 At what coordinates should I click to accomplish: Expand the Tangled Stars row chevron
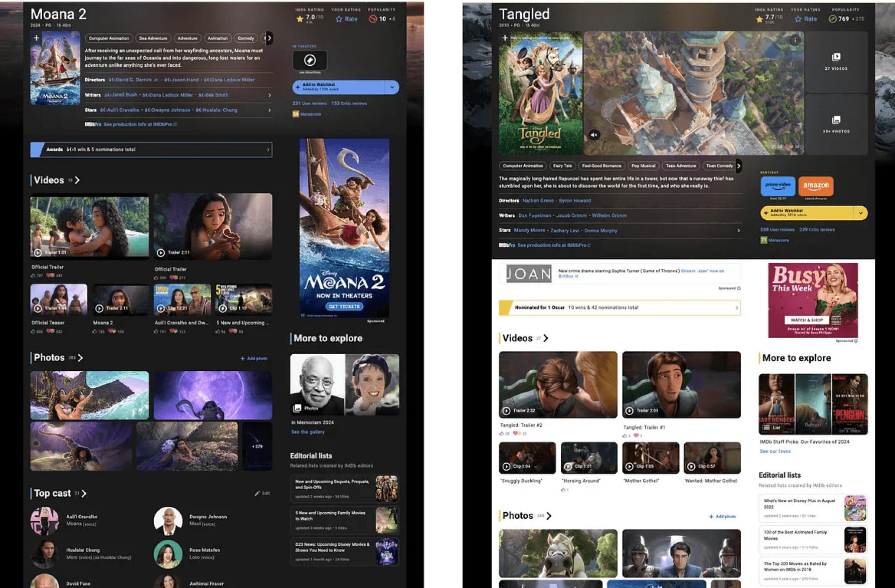tap(738, 231)
